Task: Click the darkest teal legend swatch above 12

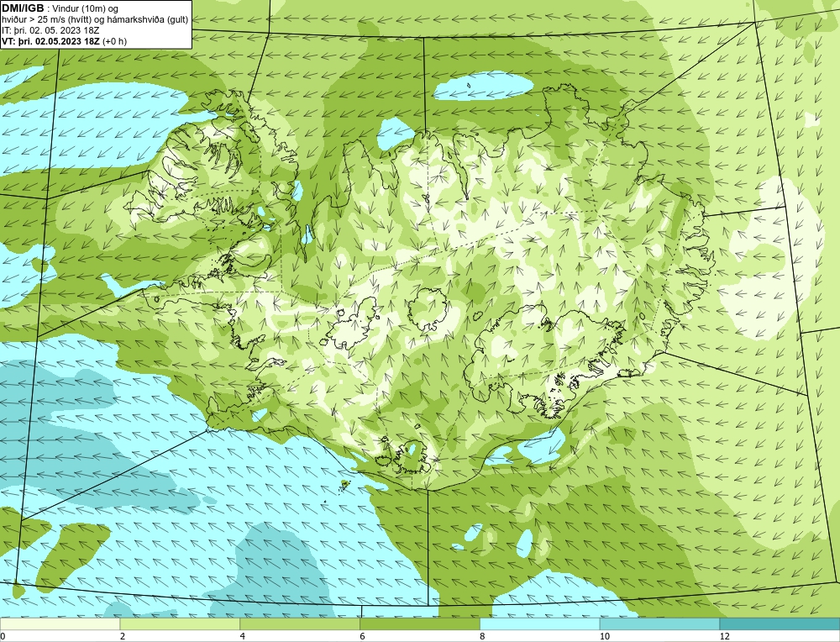Action: tap(780, 624)
